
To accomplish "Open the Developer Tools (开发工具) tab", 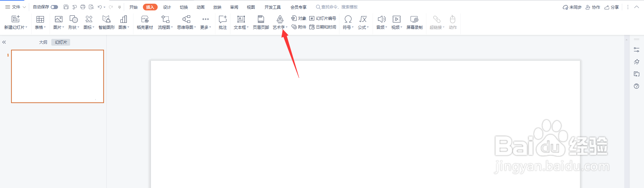I will pyautogui.click(x=272, y=7).
